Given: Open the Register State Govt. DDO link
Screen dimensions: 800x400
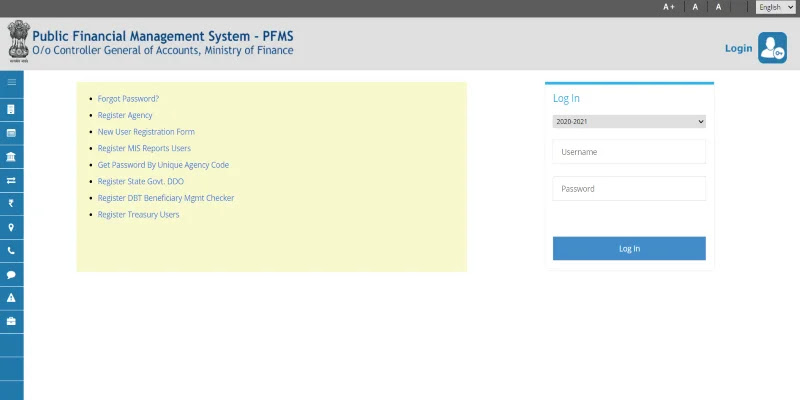Looking at the screenshot, I should pos(141,181).
